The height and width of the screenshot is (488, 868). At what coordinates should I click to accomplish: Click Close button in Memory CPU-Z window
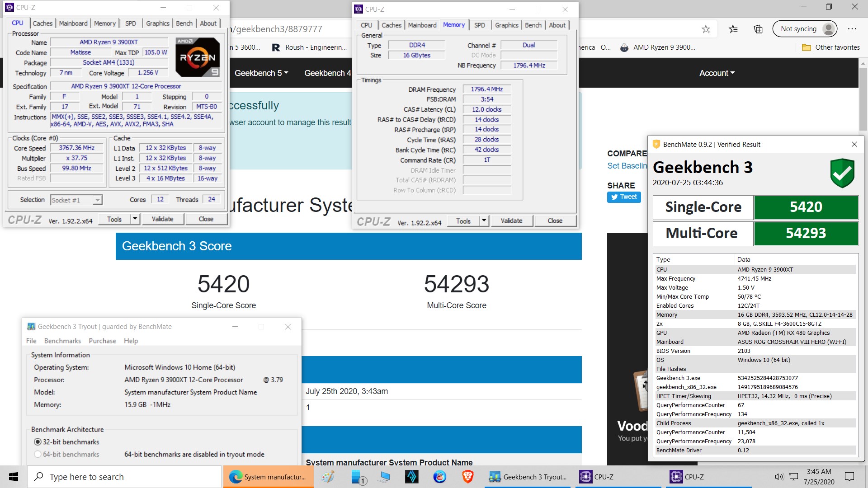(555, 221)
